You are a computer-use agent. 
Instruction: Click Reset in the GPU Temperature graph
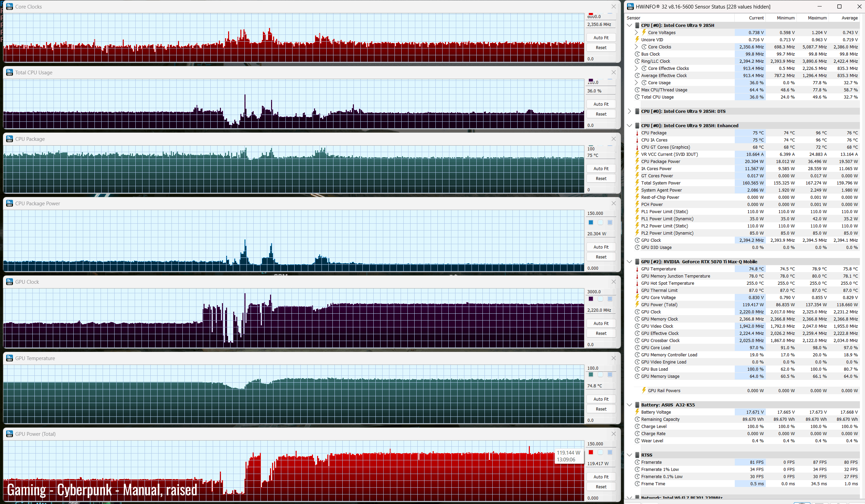pos(601,409)
